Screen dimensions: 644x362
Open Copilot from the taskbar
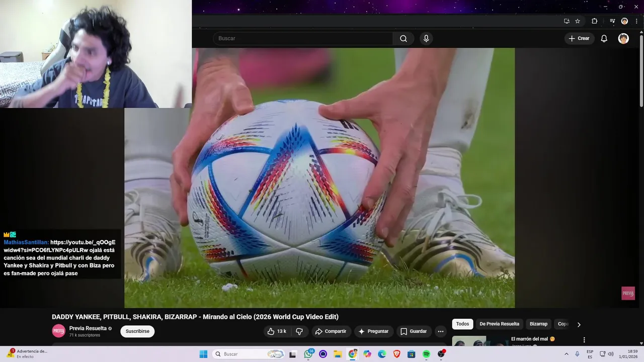(x=367, y=354)
